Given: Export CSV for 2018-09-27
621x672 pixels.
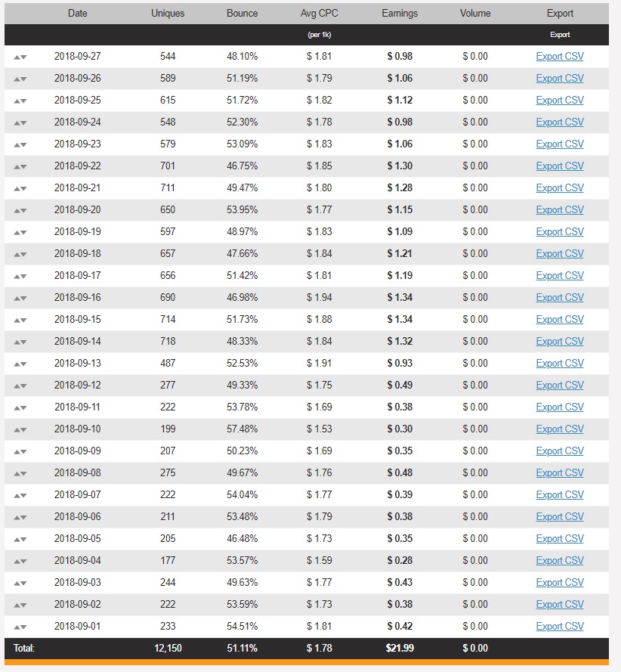Looking at the screenshot, I should (x=560, y=56).
